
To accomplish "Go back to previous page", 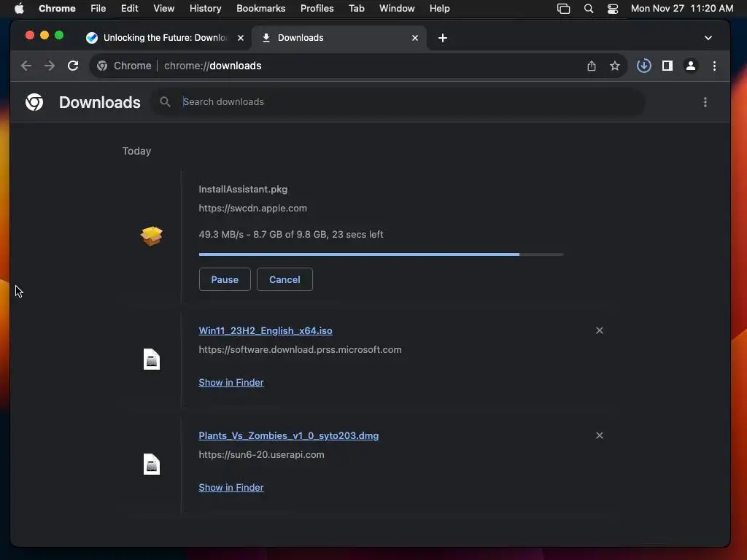I will pos(26,66).
